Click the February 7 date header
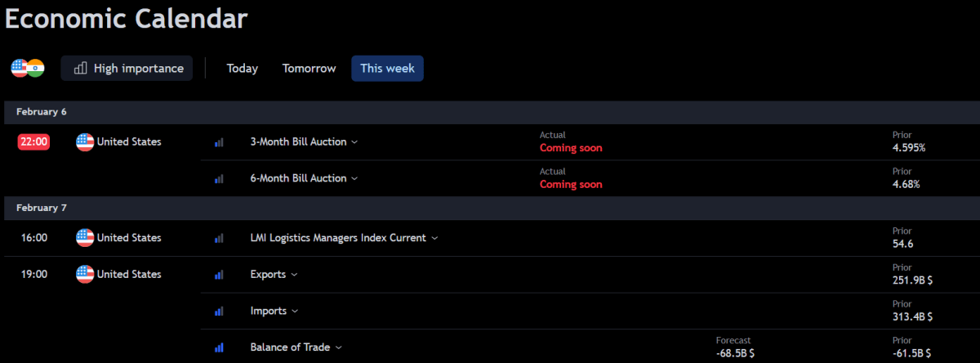This screenshot has width=980, height=363. tap(42, 208)
